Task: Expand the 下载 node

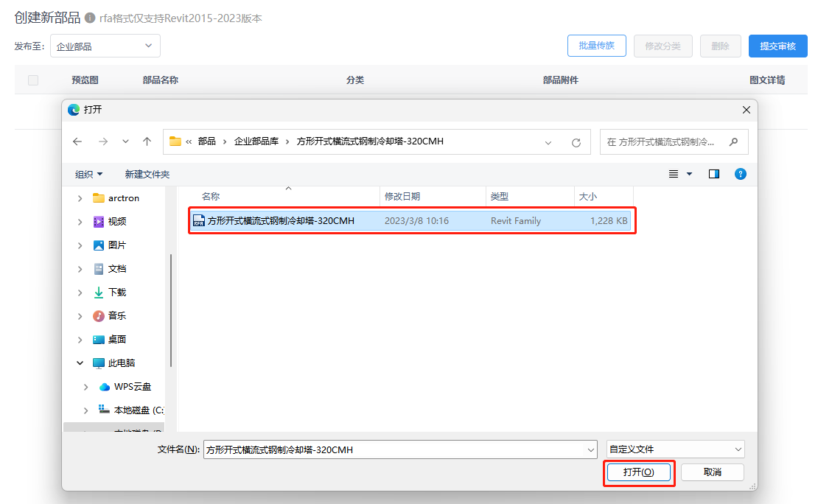Action: pyautogui.click(x=80, y=293)
